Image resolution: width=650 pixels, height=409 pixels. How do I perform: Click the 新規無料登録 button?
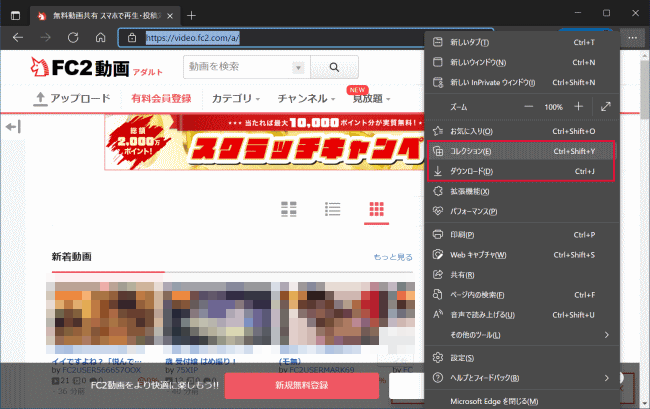point(302,385)
